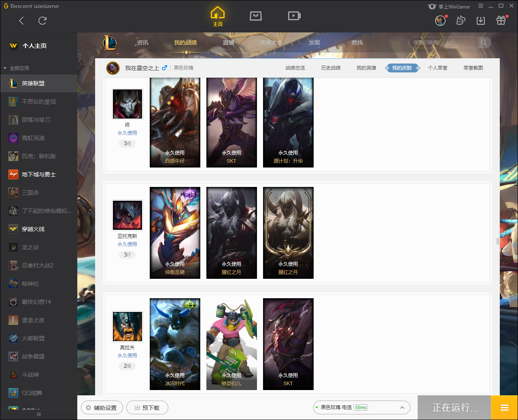Open the 英雄大全 tab
518x420 pixels.
(x=271, y=42)
